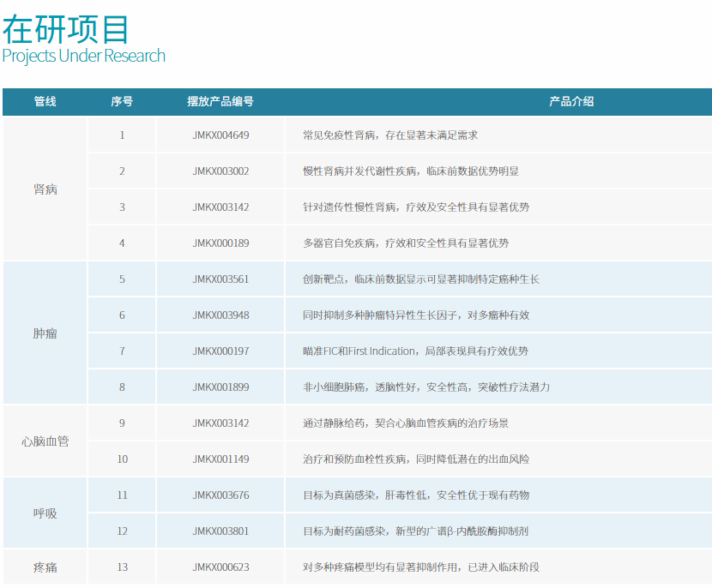Click the description starting with 常见免疫性肾病

click(x=390, y=135)
